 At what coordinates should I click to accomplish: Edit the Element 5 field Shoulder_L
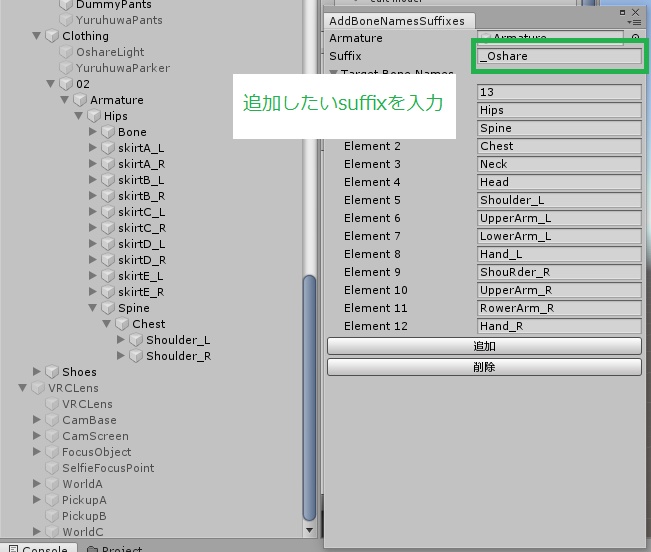tap(559, 200)
